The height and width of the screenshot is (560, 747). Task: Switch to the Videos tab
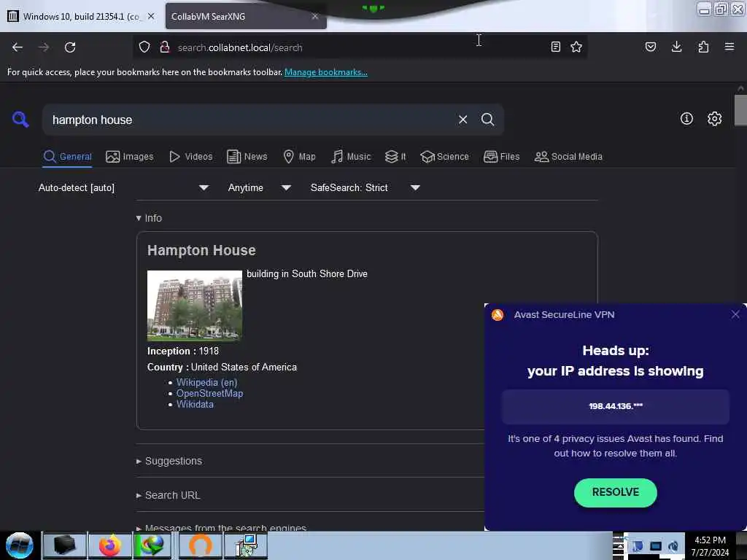[x=191, y=156]
